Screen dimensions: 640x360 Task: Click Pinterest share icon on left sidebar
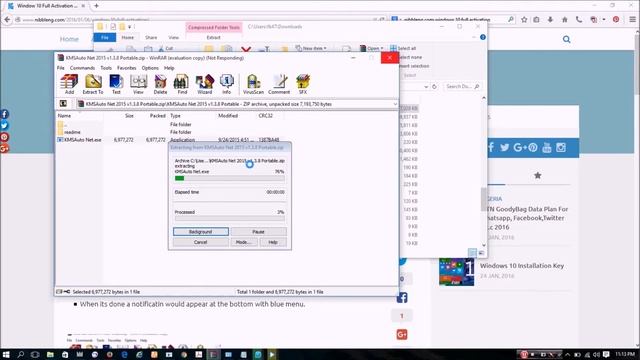(x=4, y=137)
